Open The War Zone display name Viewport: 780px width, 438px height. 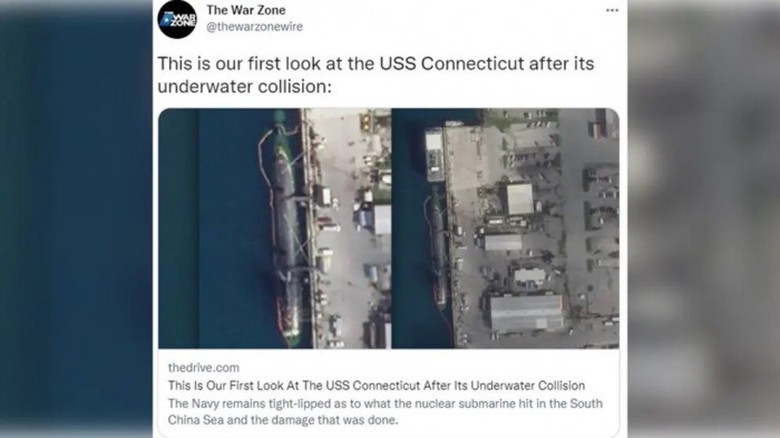(x=246, y=10)
